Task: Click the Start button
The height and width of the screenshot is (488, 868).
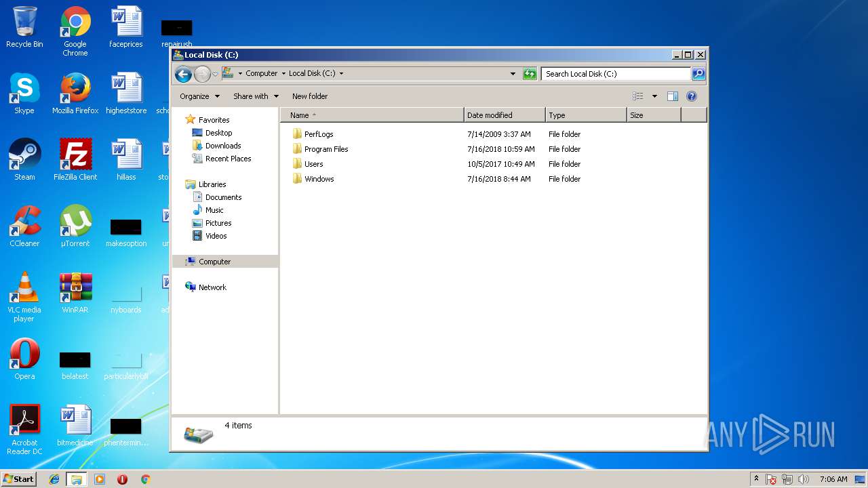Action: pyautogui.click(x=19, y=479)
